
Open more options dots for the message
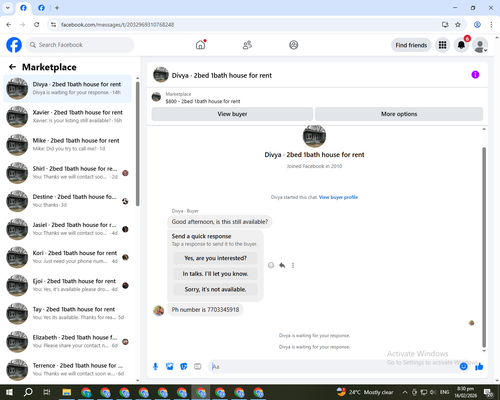coord(293,265)
